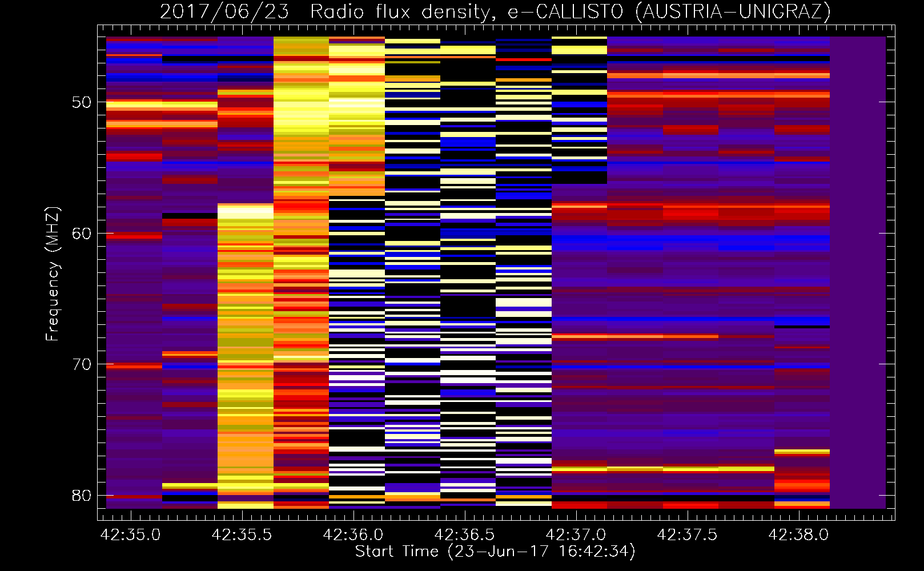Click the 'Start Time (23-Jun-17 16:42:34)' label
Image resolution: width=924 pixels, height=571 pixels.
click(495, 552)
